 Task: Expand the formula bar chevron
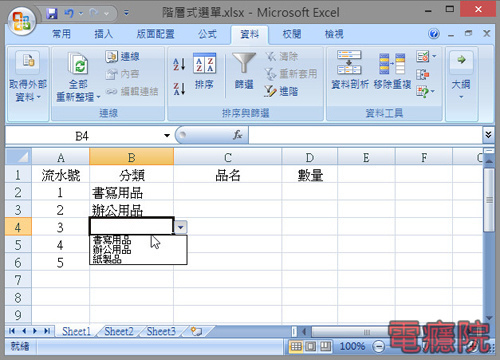(x=488, y=135)
